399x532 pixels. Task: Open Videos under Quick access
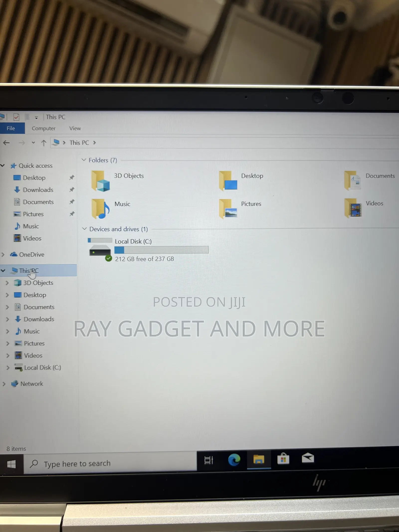32,238
